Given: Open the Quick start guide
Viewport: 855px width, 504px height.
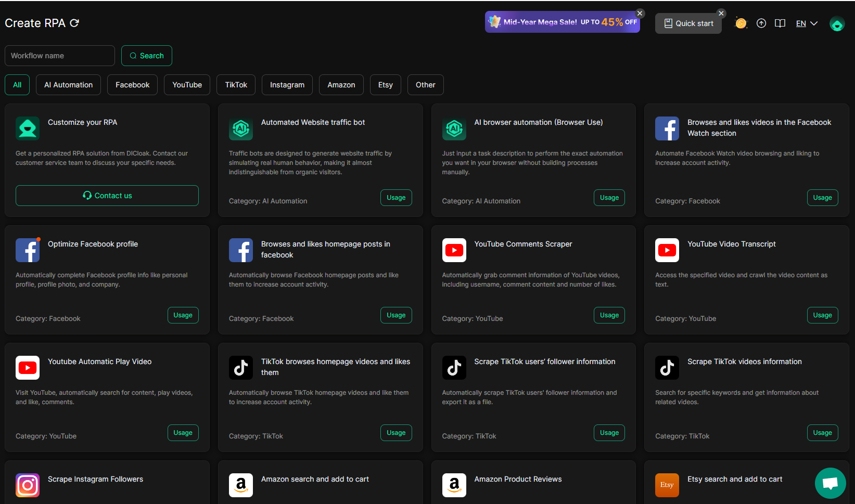Looking at the screenshot, I should click(688, 23).
